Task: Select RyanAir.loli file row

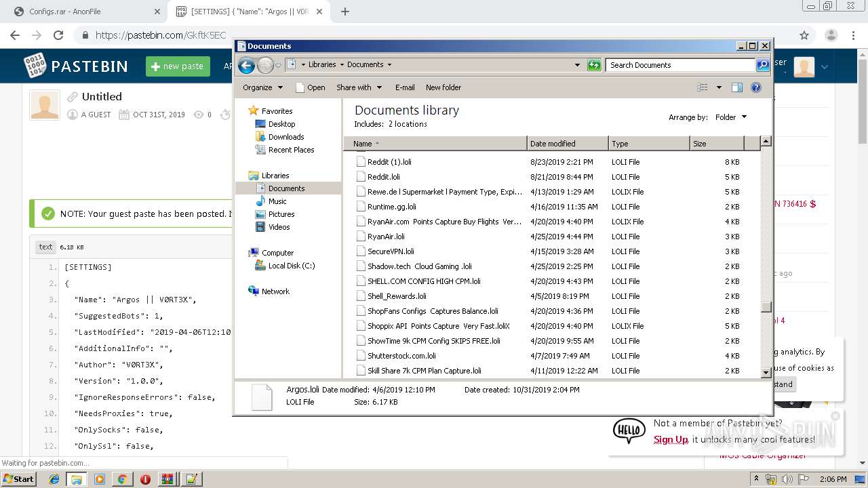Action: coord(551,237)
